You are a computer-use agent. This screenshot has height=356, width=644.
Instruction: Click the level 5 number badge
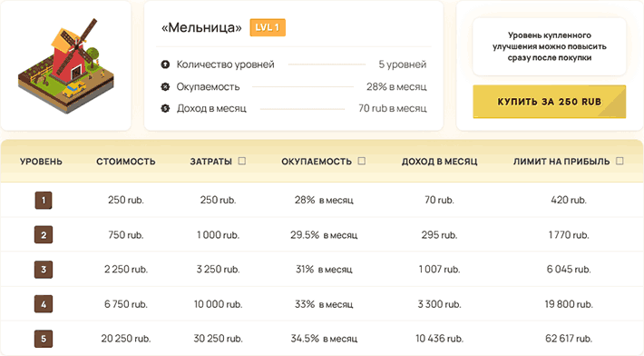click(44, 339)
